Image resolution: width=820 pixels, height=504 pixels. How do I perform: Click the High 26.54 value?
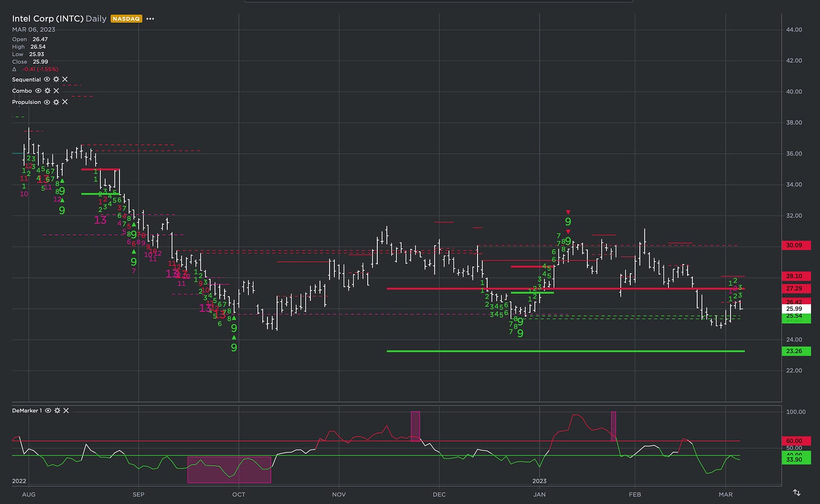coord(39,47)
